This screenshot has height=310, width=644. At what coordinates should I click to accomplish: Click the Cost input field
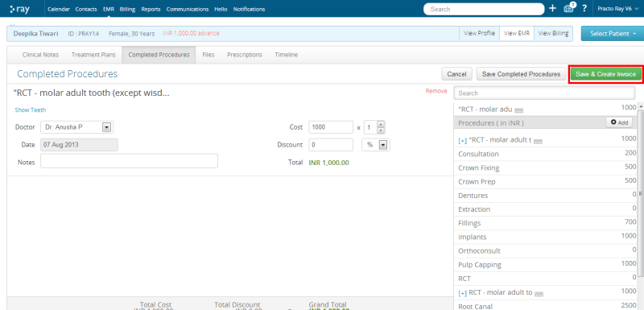(331, 127)
